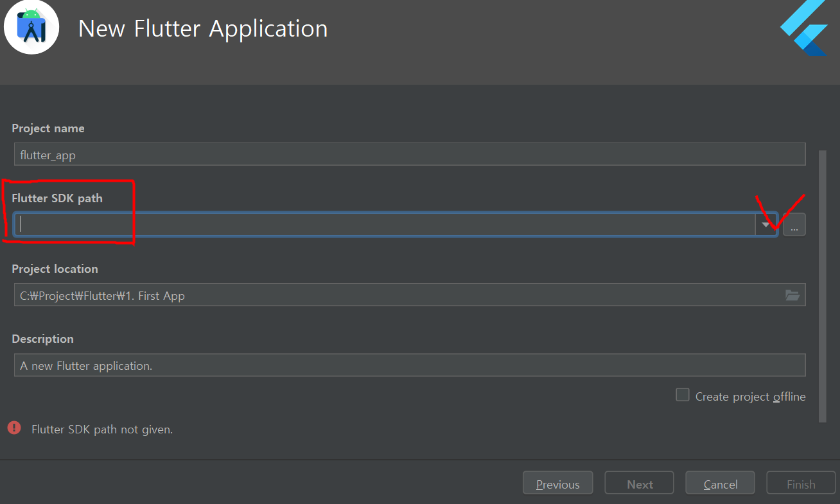Click the red error icon by the SDK warning

click(x=13, y=428)
